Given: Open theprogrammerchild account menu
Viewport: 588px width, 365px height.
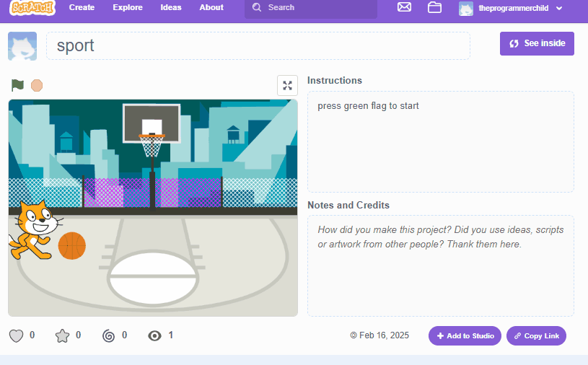Looking at the screenshot, I should click(511, 8).
